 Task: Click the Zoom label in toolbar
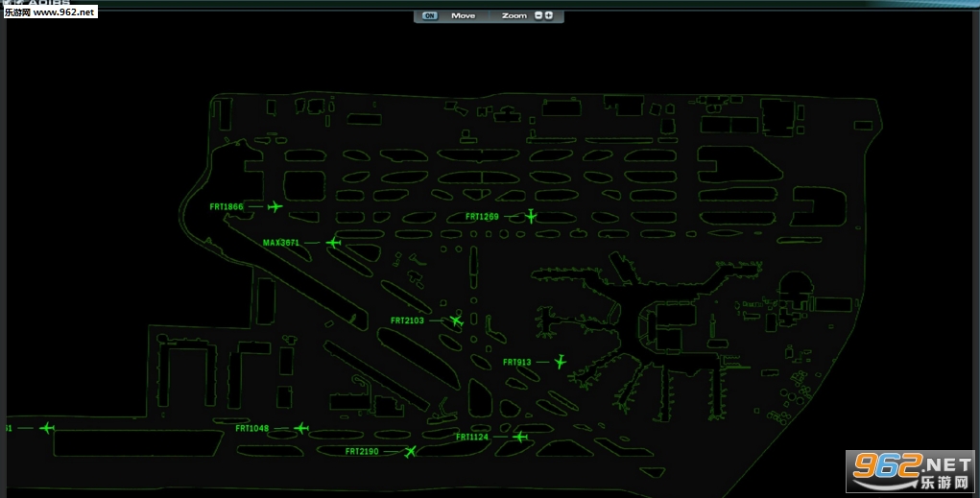[514, 15]
